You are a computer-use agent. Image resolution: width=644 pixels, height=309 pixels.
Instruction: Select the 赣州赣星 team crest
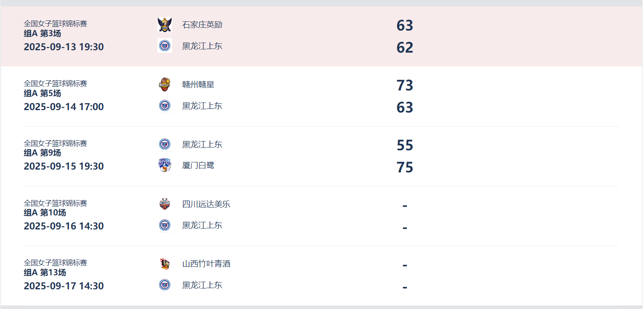pos(165,84)
